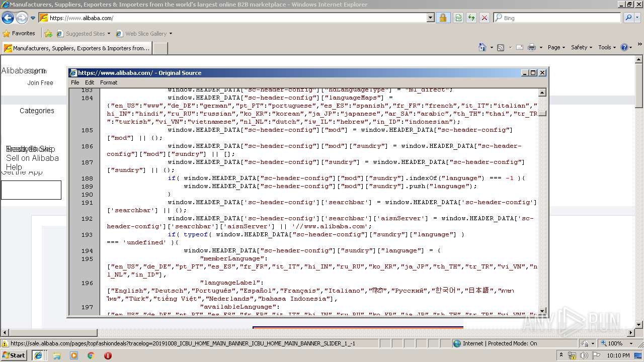The image size is (644, 362).
Task: Open the search provider dropdown arrow
Action: pos(638,18)
